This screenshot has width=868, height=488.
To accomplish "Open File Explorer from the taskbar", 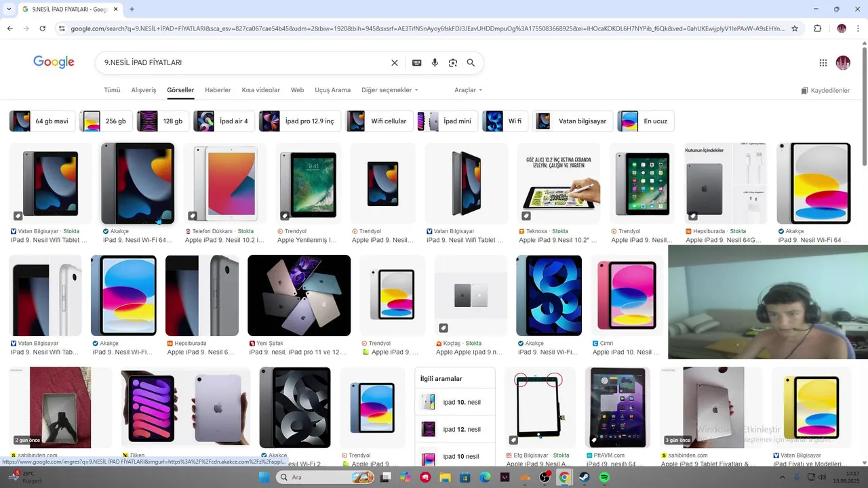I will (446, 477).
